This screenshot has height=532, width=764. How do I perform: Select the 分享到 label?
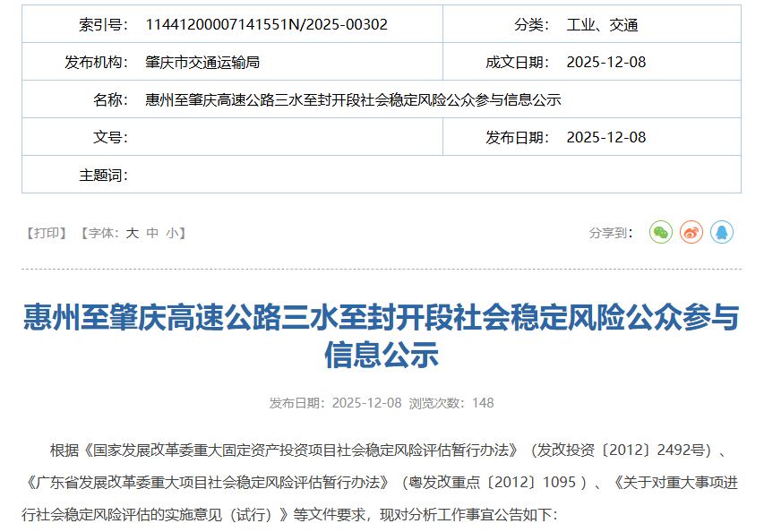click(x=611, y=233)
